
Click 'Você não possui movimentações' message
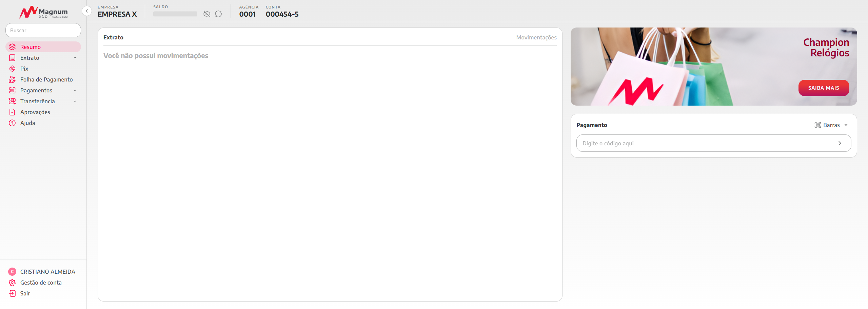coord(156,56)
